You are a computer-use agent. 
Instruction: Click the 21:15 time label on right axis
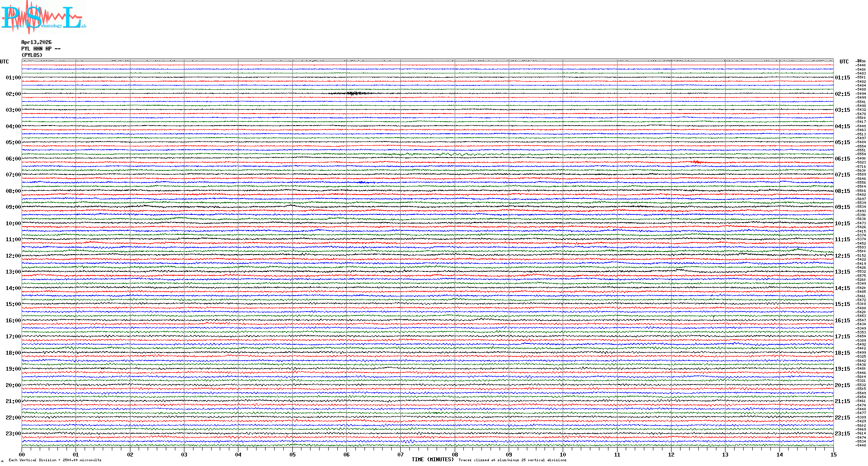point(842,401)
